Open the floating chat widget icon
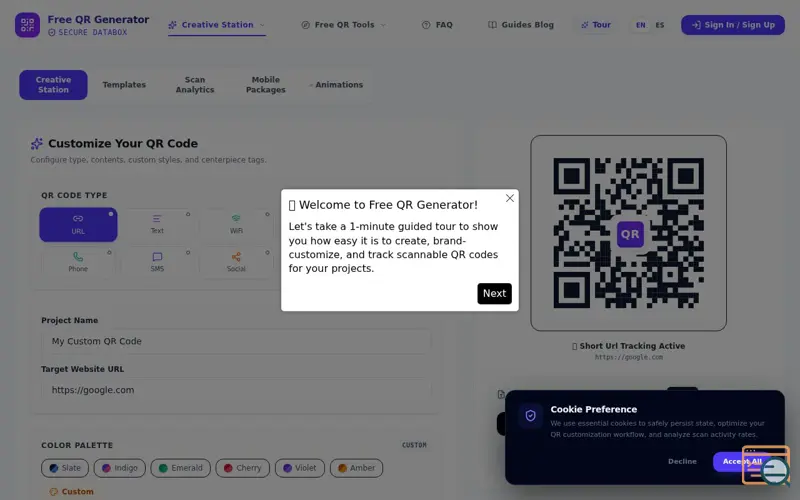The height and width of the screenshot is (500, 800). pyautogui.click(x=766, y=465)
